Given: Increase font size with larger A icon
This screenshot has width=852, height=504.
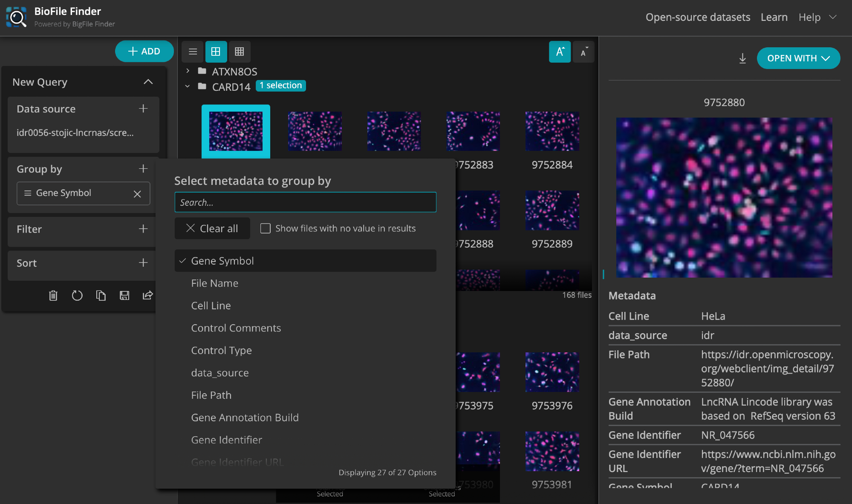Looking at the screenshot, I should (x=560, y=52).
